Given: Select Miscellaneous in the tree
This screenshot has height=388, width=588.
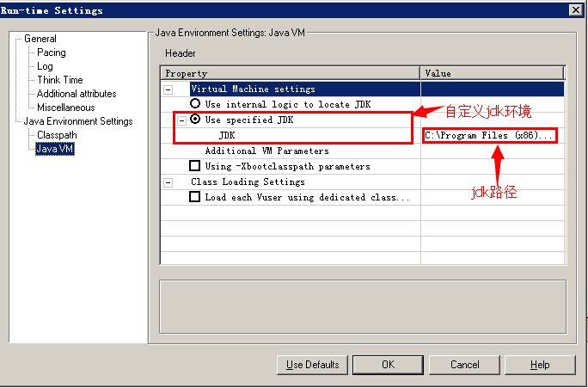Looking at the screenshot, I should 65,108.
